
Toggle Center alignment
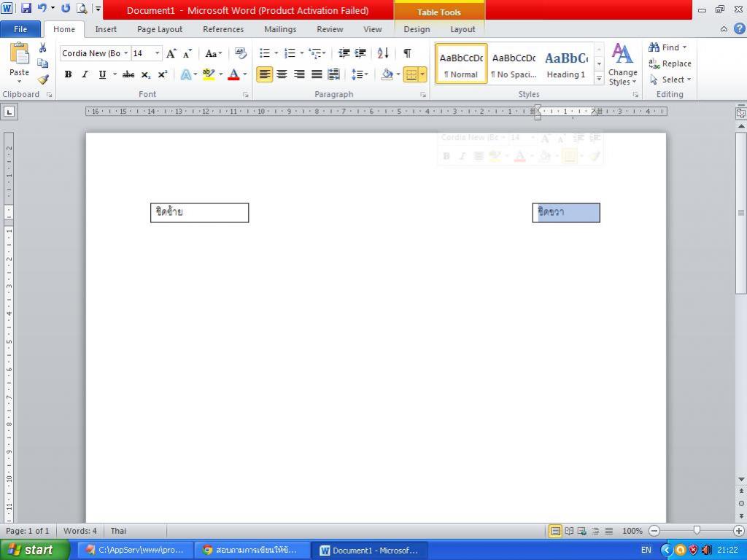point(282,74)
